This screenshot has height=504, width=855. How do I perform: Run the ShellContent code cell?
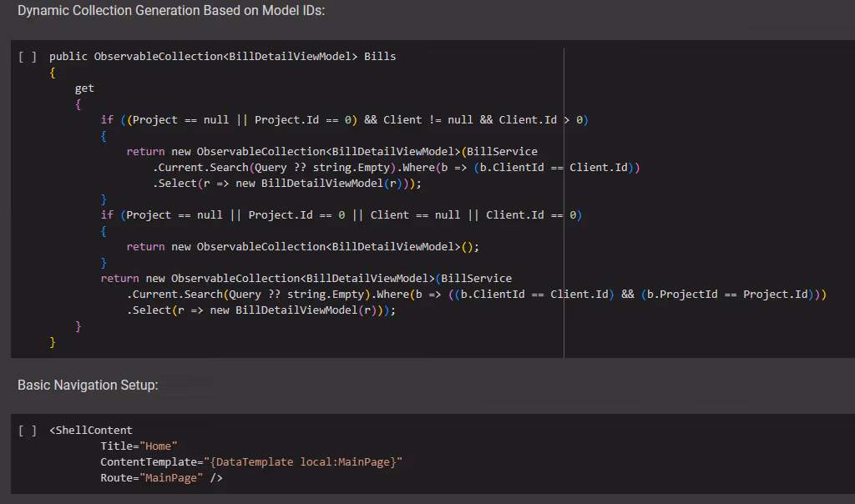[28, 431]
